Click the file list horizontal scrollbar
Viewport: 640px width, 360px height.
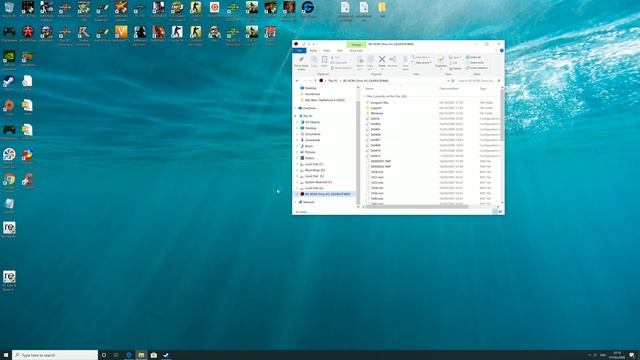pos(417,207)
